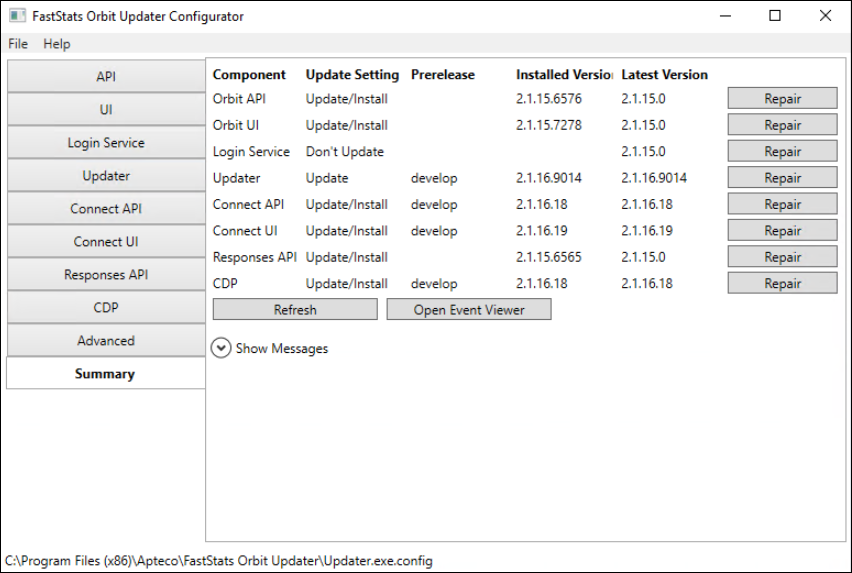The width and height of the screenshot is (852, 573).
Task: Repair the Responses API component
Action: 782,257
